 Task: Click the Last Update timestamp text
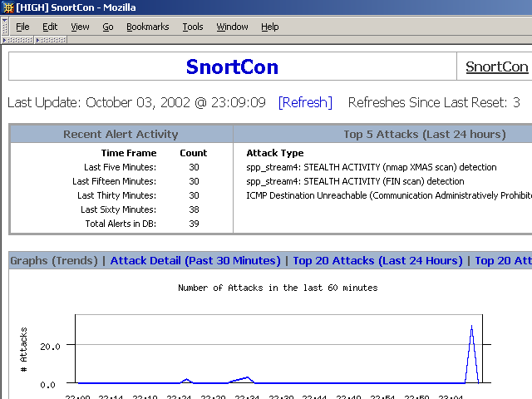[136, 102]
